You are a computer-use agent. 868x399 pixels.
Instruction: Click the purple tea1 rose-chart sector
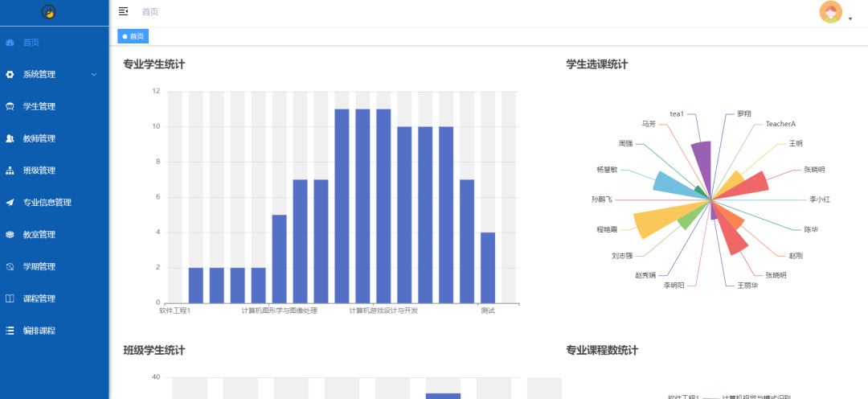point(702,165)
